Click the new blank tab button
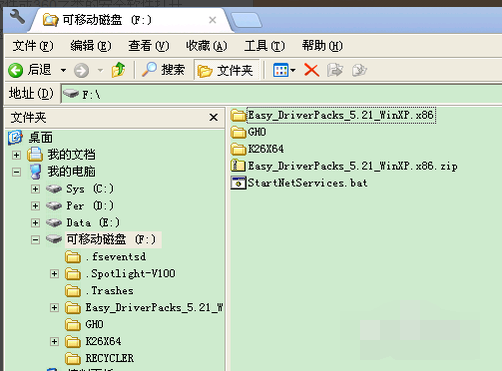The width and height of the screenshot is (502, 371). click(246, 20)
